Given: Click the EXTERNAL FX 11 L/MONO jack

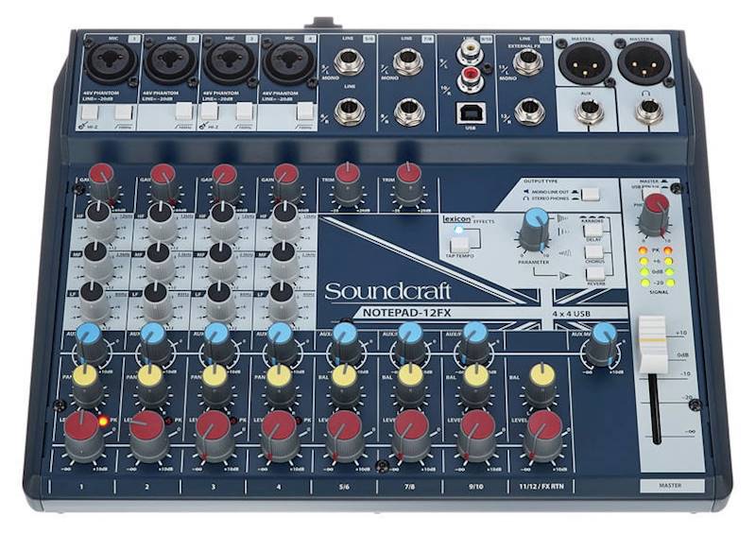Looking at the screenshot, I should [x=528, y=61].
